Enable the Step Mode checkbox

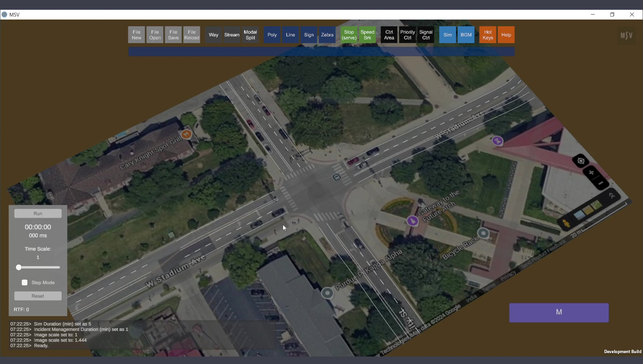pos(25,283)
